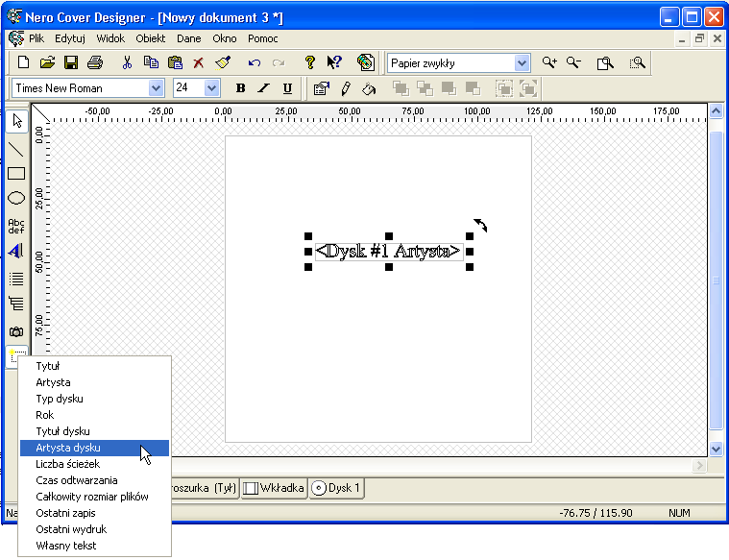The width and height of the screenshot is (729, 560).
Task: Open the Plik menu
Action: click(x=36, y=38)
